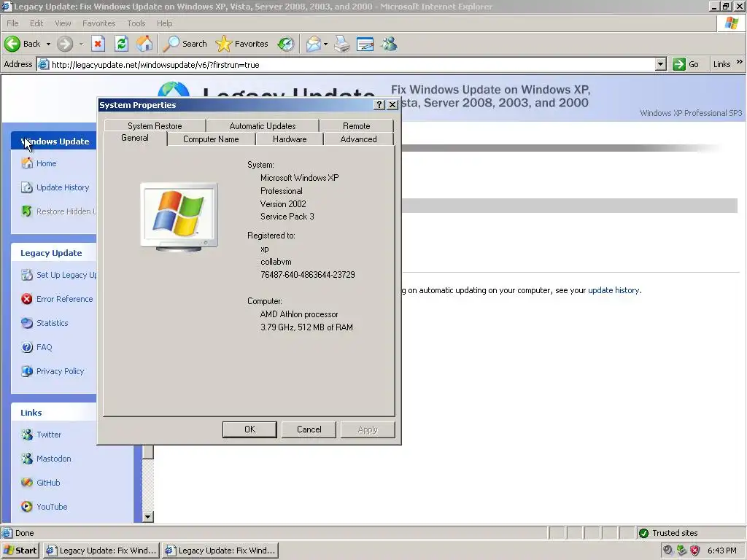747x560 pixels.
Task: Click YouTube link icon in sidebar
Action: coord(27,507)
